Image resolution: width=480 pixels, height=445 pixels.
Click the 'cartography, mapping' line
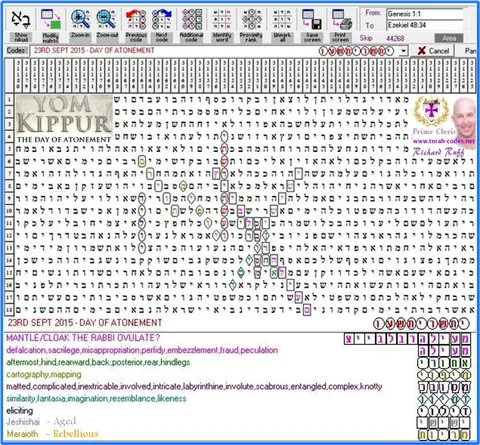[44, 375]
